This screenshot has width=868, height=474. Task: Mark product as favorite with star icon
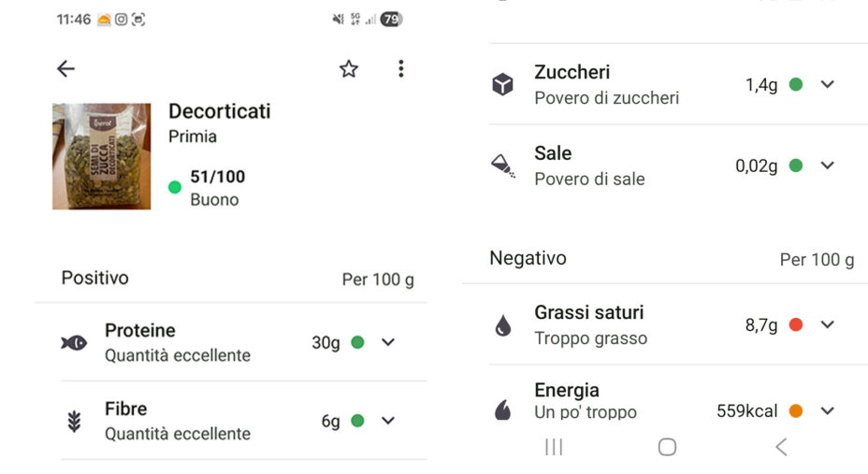click(x=349, y=68)
